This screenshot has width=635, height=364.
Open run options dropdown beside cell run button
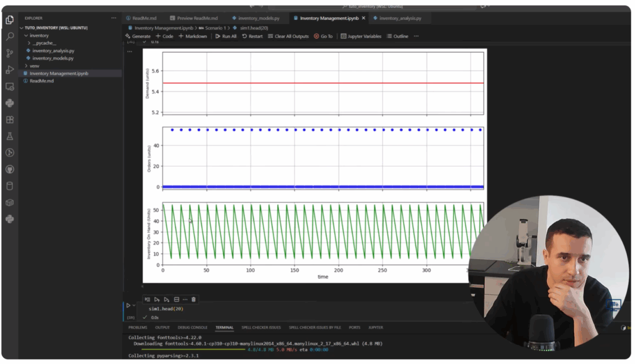(135, 305)
